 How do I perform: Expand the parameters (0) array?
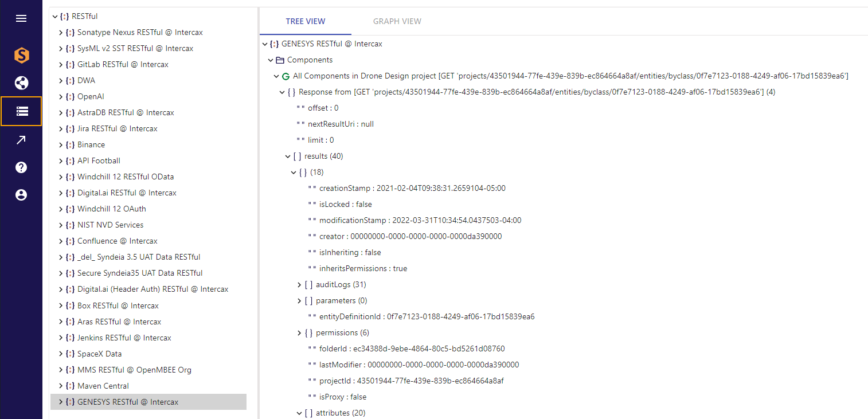click(299, 300)
